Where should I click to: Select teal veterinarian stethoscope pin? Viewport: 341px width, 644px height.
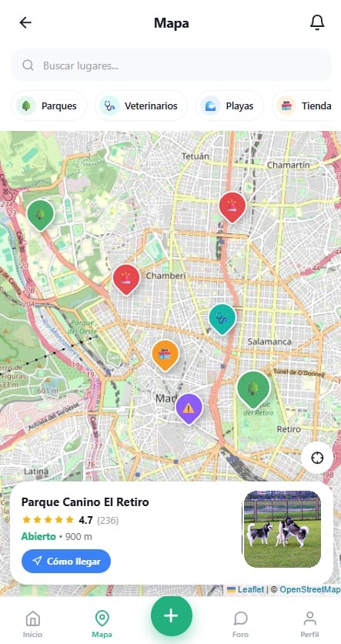[x=222, y=319]
